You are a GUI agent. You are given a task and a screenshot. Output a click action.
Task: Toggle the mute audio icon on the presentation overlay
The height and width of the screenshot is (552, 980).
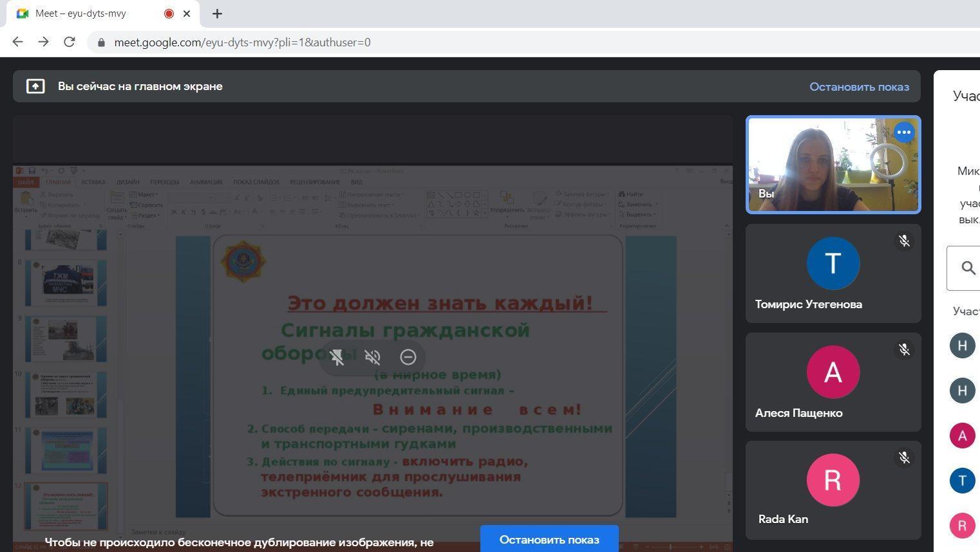pos(372,357)
